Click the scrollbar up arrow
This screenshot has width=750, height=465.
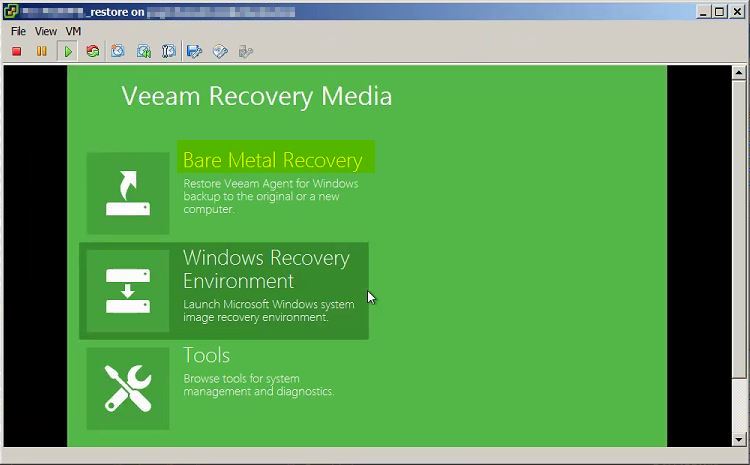pyautogui.click(x=739, y=73)
